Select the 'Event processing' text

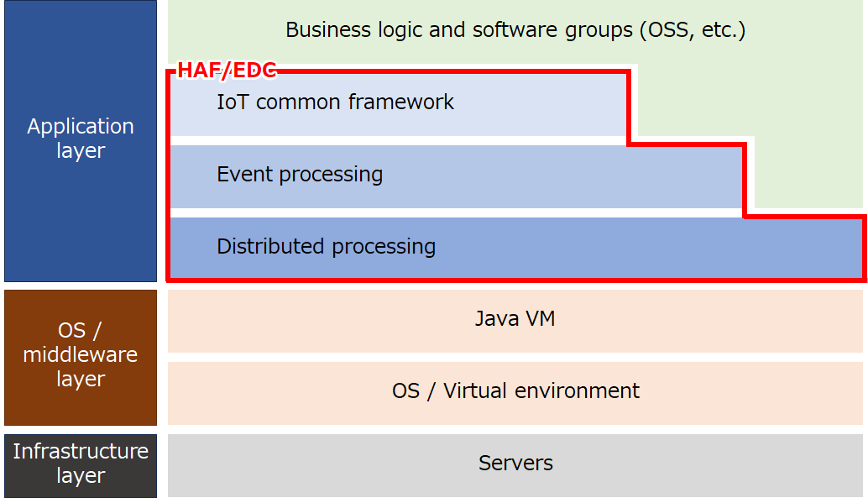point(300,175)
